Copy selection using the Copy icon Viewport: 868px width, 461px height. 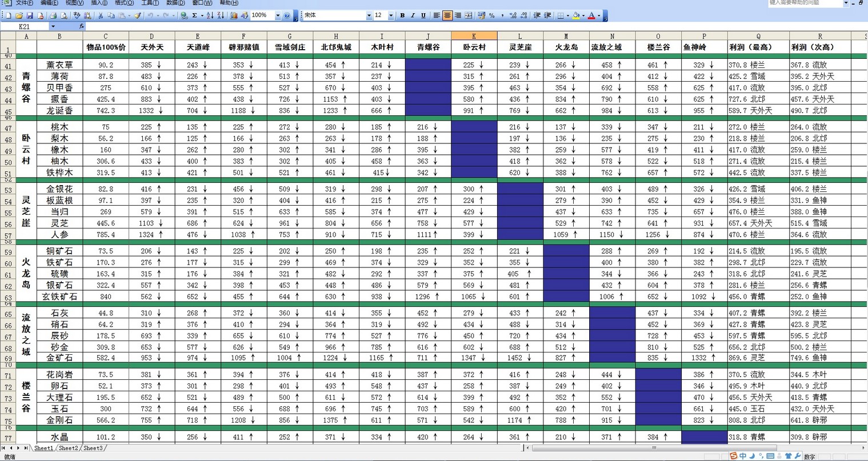pos(111,15)
